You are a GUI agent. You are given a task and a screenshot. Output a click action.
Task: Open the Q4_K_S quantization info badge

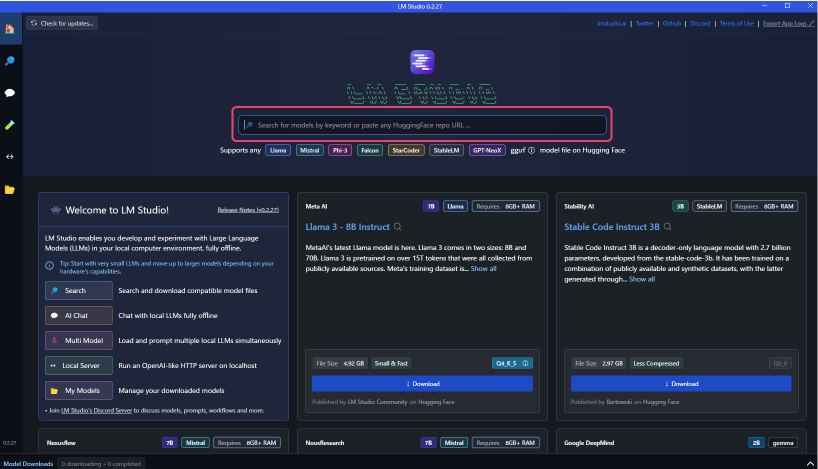tap(512, 363)
